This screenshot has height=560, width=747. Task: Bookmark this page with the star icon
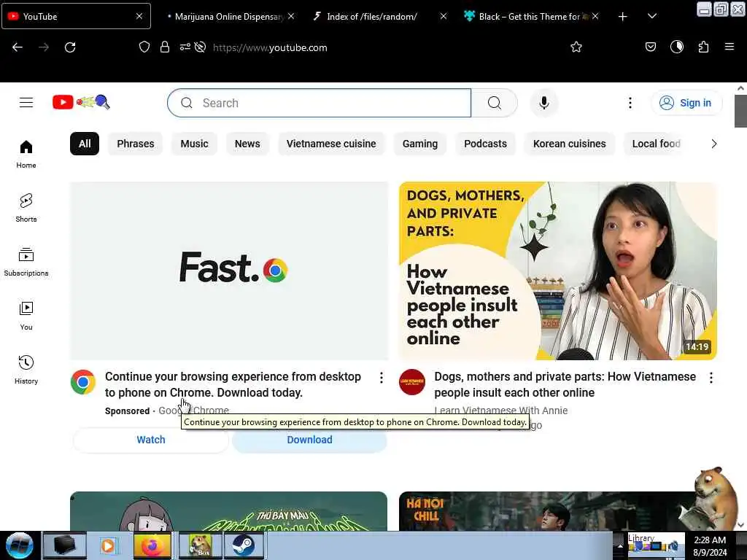pyautogui.click(x=576, y=47)
